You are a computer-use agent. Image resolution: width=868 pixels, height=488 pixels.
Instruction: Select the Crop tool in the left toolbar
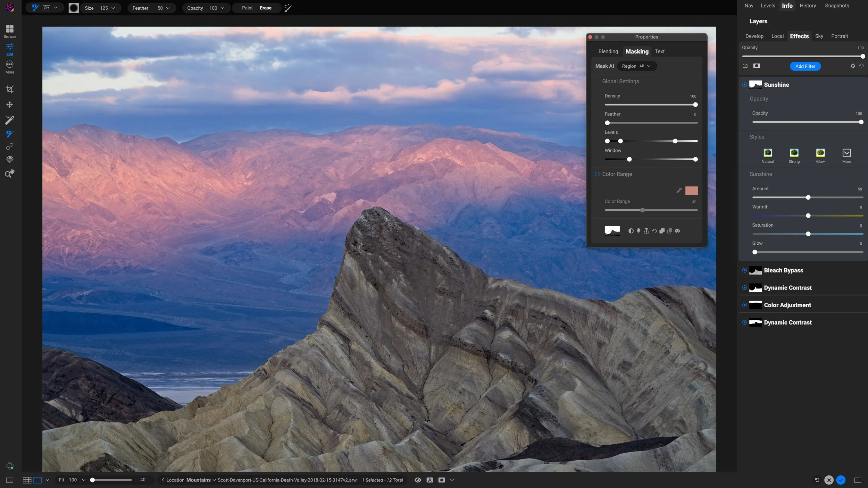[9, 89]
